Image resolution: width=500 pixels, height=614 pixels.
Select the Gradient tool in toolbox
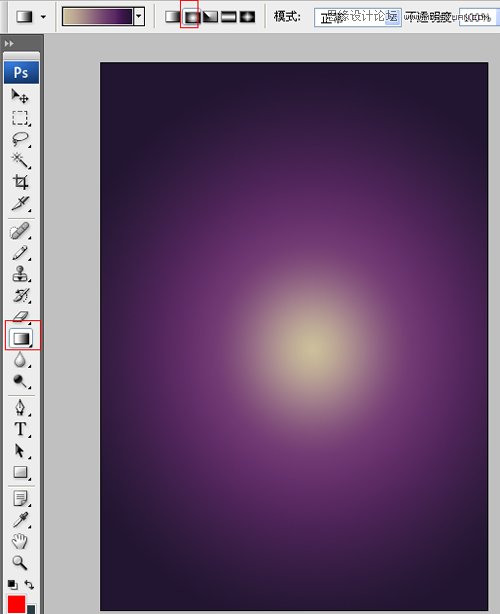(22, 338)
